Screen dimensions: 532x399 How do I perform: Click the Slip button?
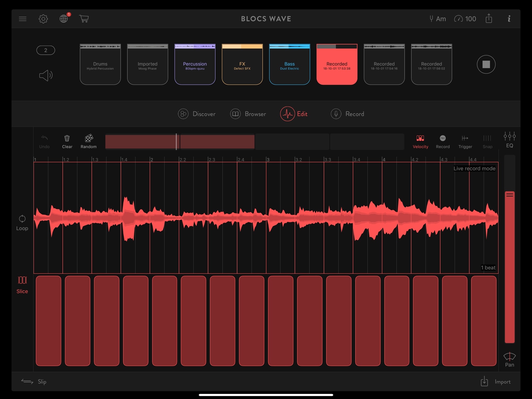click(x=34, y=381)
